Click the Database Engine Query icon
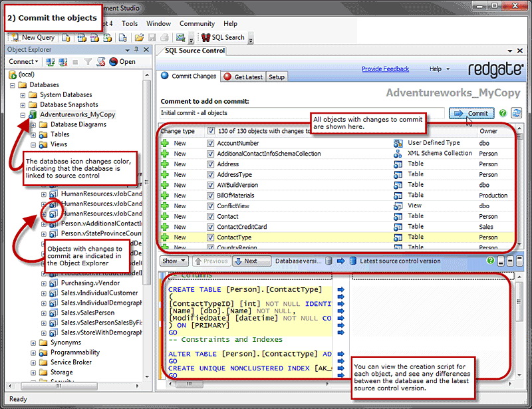The height and width of the screenshot is (409, 532). click(66, 38)
